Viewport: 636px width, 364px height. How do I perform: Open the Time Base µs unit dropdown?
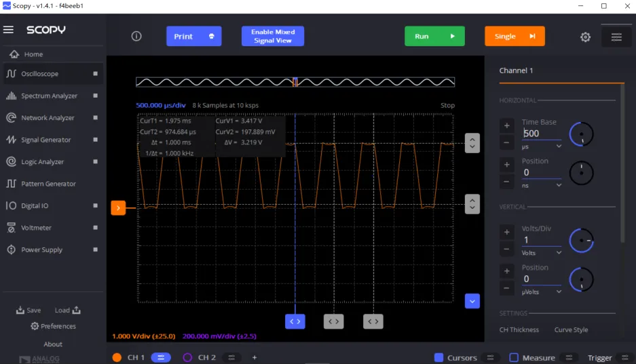pyautogui.click(x=542, y=146)
